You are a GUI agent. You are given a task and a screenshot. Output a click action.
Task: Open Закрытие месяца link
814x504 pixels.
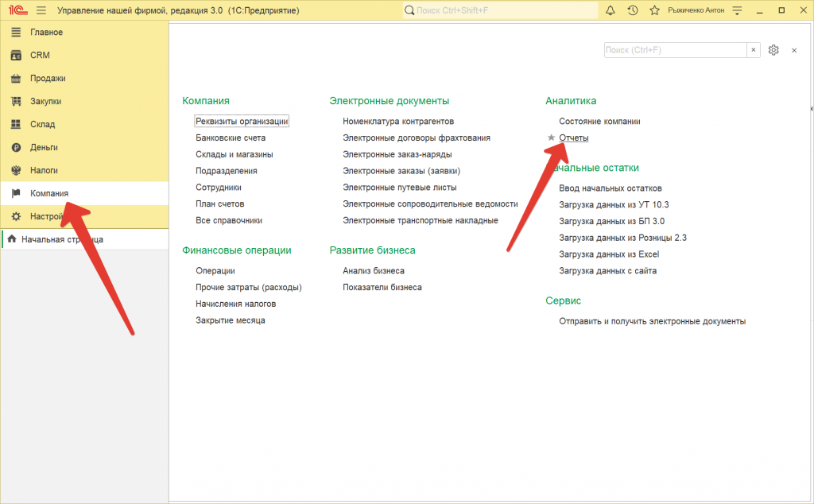pos(230,320)
